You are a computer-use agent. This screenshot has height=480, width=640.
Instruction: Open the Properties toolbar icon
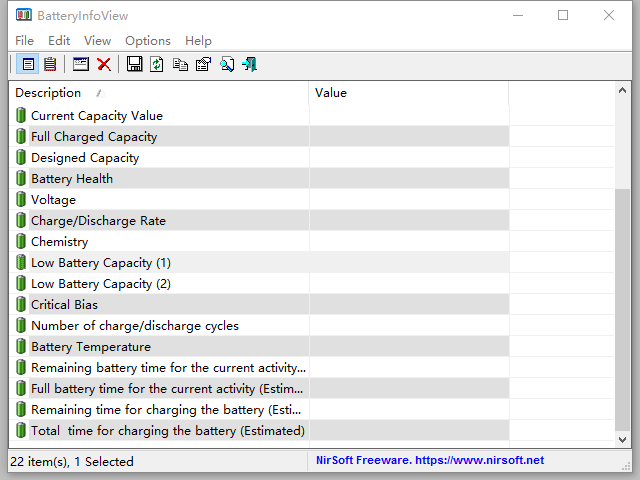click(x=203, y=65)
